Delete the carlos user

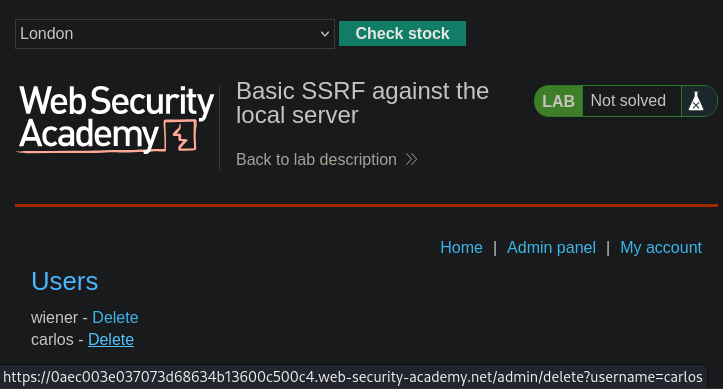tap(111, 340)
